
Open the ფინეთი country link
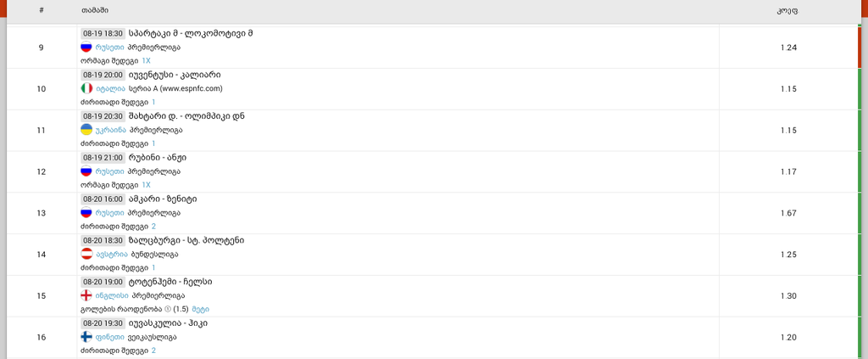110,337
